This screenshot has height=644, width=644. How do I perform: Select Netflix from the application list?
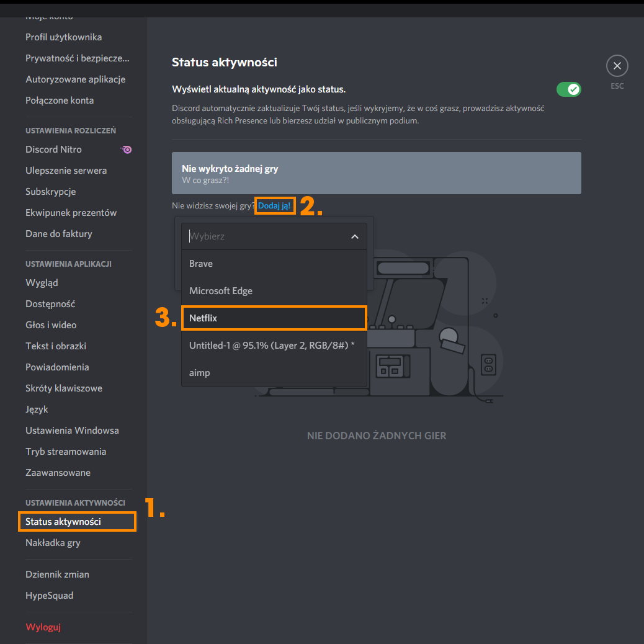274,318
